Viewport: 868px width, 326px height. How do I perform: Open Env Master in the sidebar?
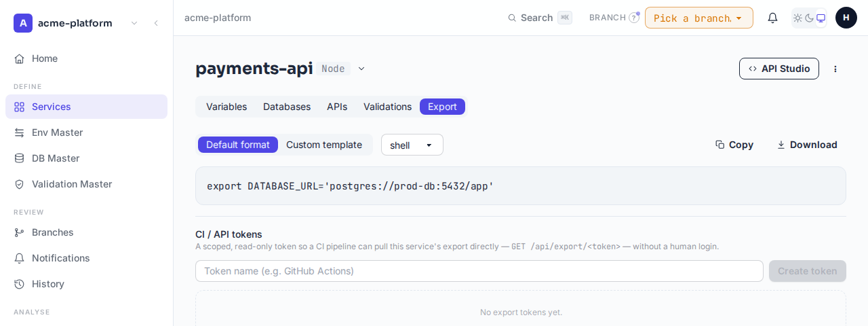pos(86,132)
